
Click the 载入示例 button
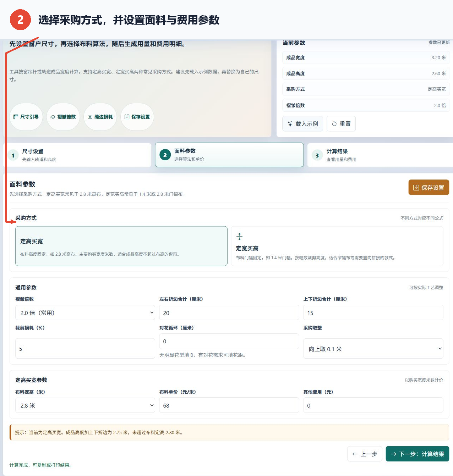(303, 124)
